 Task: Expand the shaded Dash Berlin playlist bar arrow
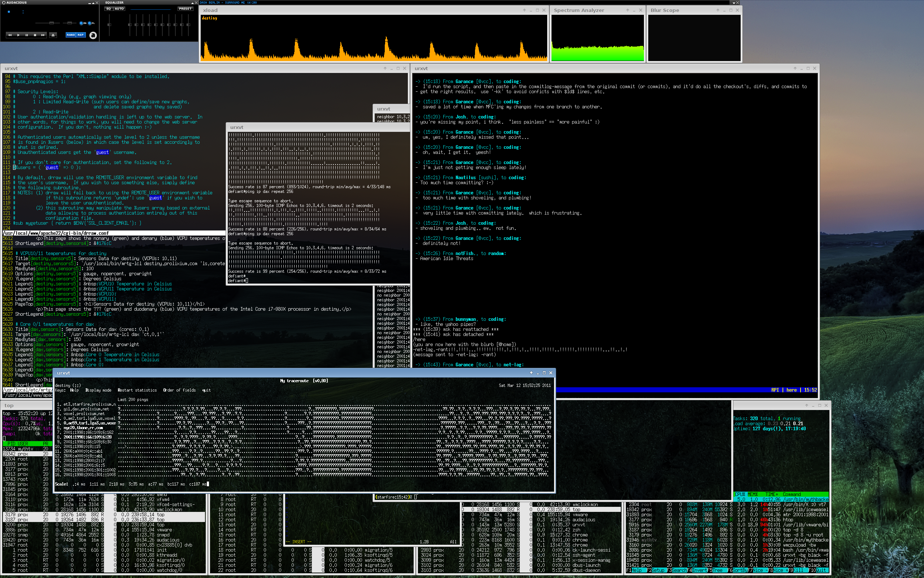(733, 3)
